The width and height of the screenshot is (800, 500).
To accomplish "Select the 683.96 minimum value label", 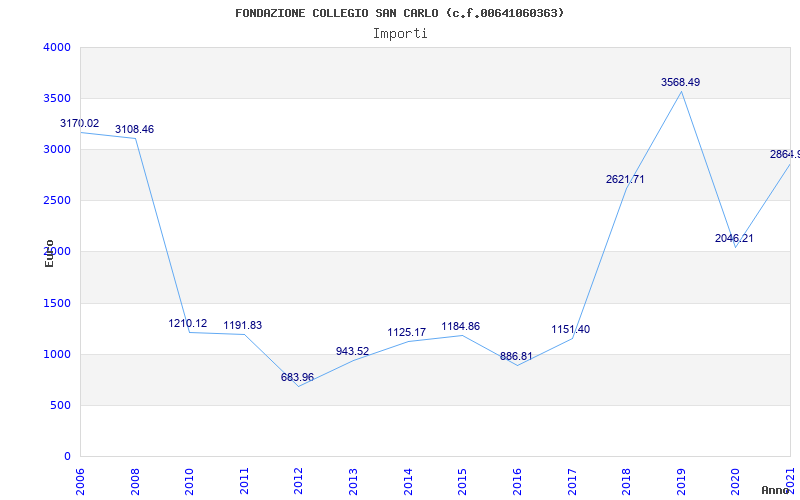I will pos(297,378).
